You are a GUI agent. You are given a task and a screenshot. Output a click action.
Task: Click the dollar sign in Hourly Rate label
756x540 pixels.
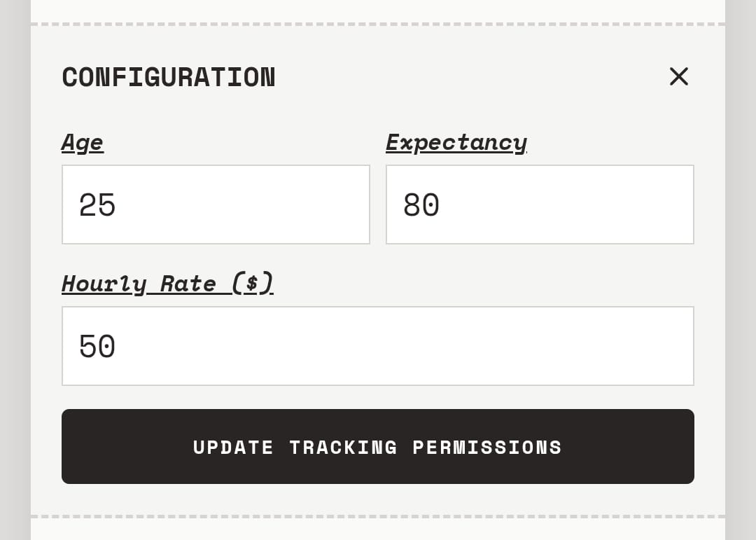point(253,284)
